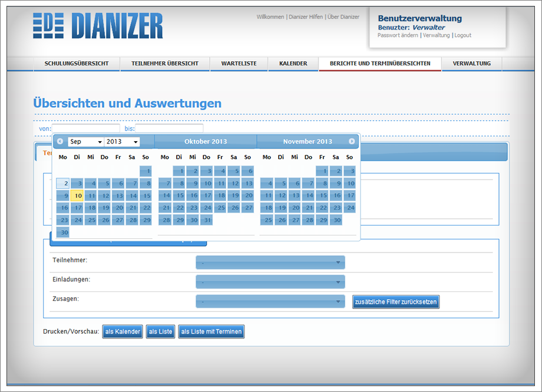Open the Schulungsübersicht tab
The width and height of the screenshot is (542, 392).
coord(77,64)
